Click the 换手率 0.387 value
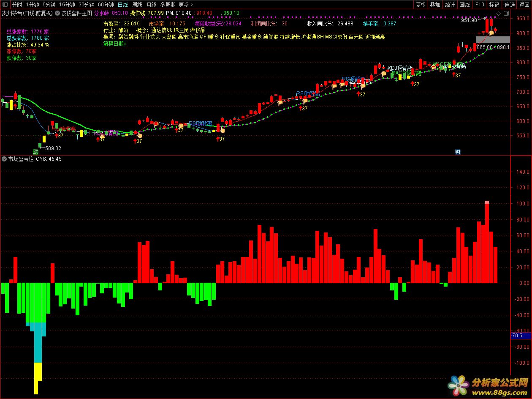This screenshot has height=399, width=532. click(x=380, y=24)
